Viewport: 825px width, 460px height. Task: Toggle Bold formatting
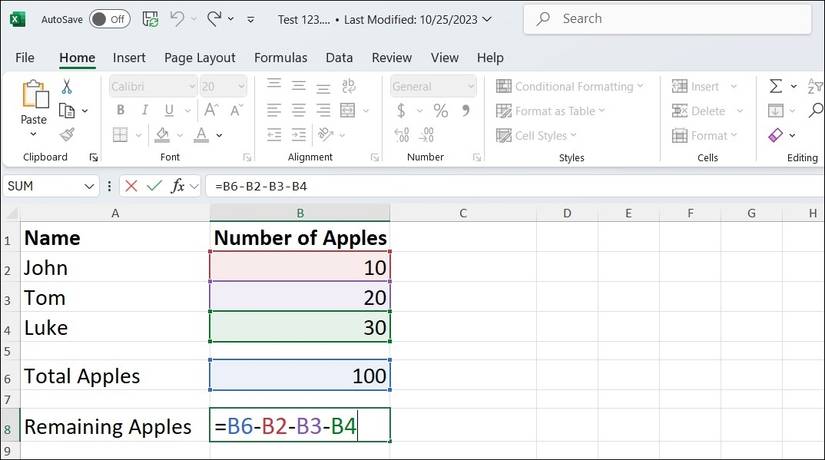[x=118, y=111]
